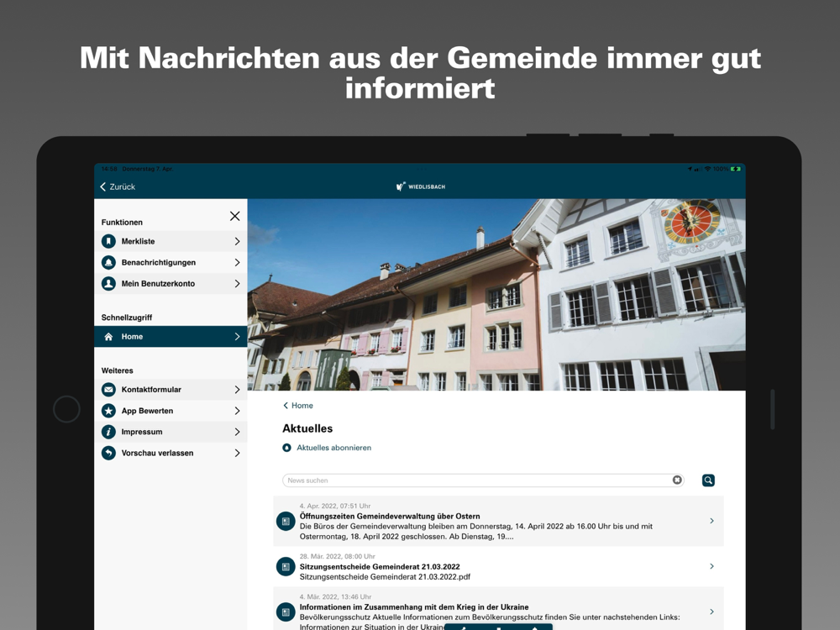The width and height of the screenshot is (840, 630).
Task: Expand Impressum chevron arrow
Action: (238, 432)
